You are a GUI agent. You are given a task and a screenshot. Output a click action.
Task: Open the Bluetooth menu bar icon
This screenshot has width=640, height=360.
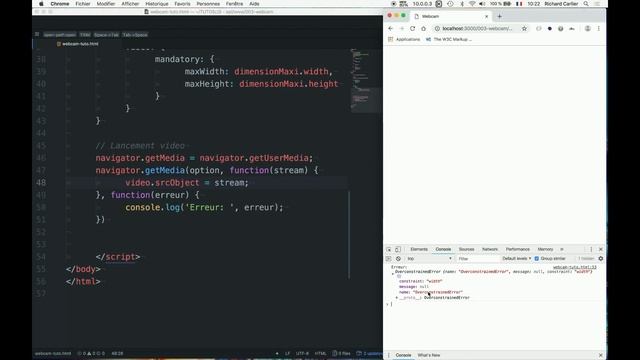click(x=462, y=4)
